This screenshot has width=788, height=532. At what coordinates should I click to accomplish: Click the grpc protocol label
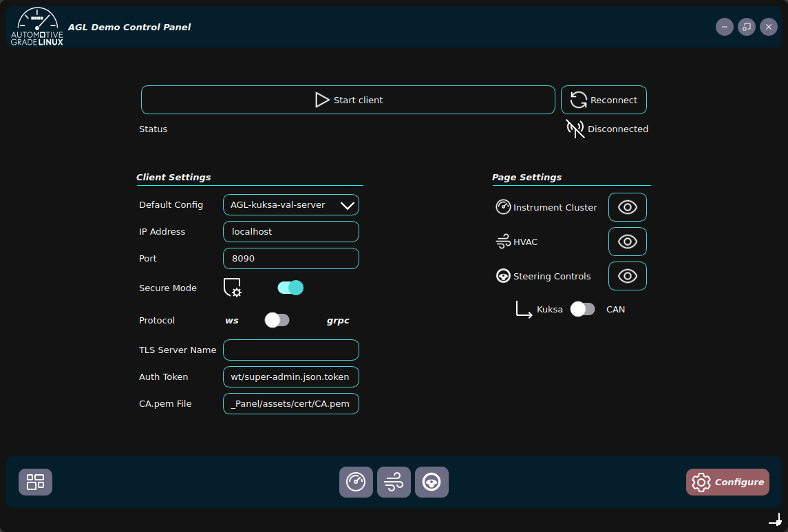[338, 321]
